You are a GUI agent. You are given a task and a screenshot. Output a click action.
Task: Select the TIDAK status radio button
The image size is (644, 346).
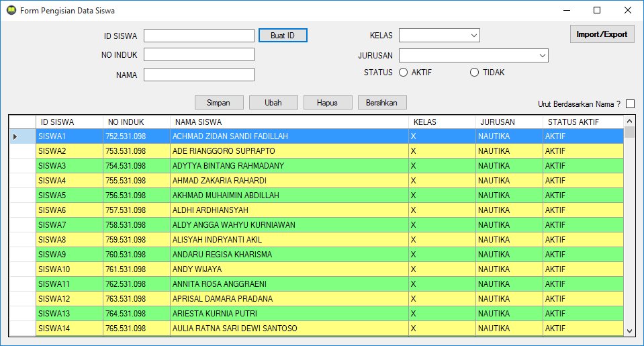[x=475, y=73]
